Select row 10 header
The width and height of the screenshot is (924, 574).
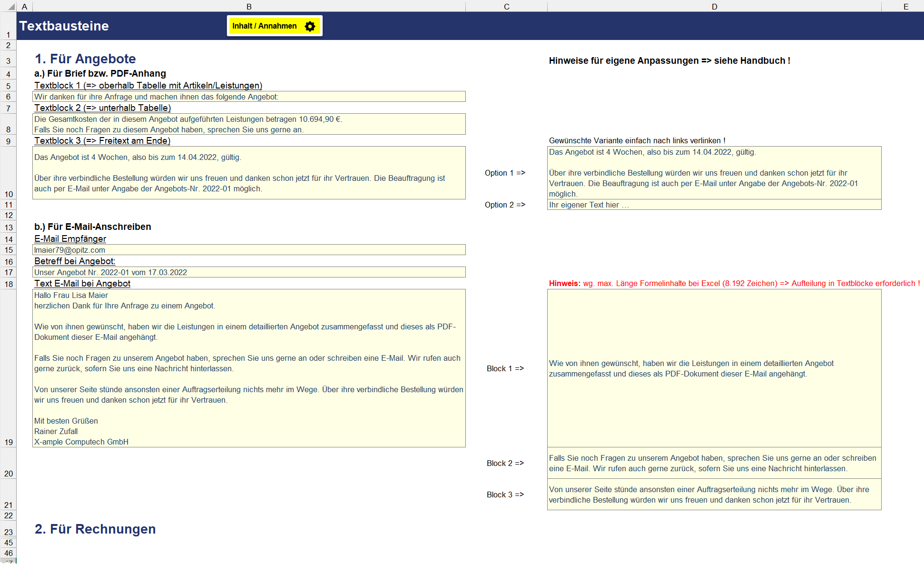pyautogui.click(x=8, y=173)
